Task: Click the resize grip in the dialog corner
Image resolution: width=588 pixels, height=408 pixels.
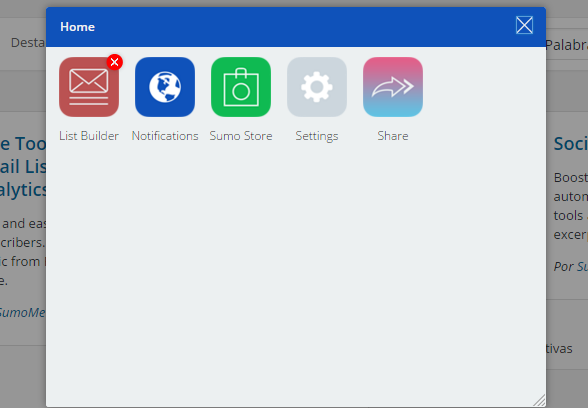Action: pyautogui.click(x=540, y=400)
